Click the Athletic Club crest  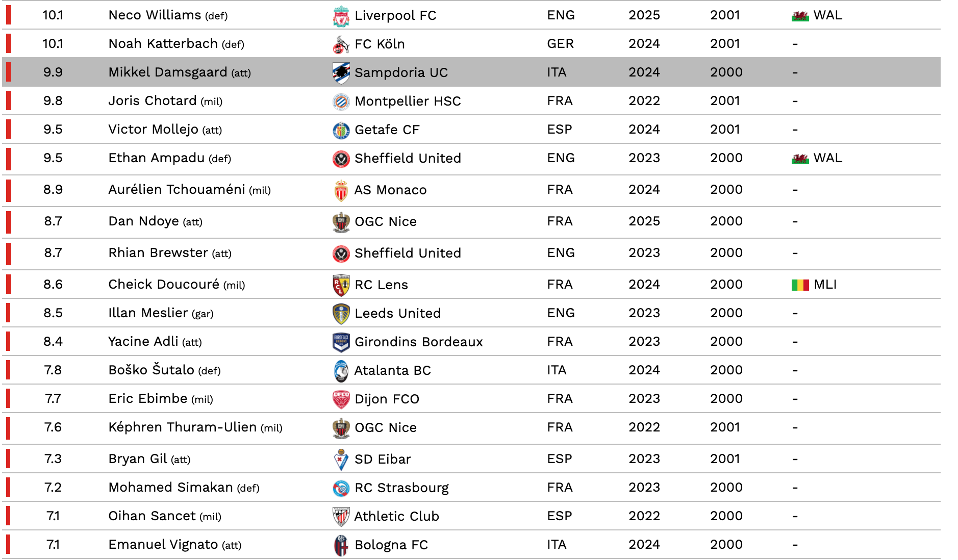pyautogui.click(x=341, y=517)
